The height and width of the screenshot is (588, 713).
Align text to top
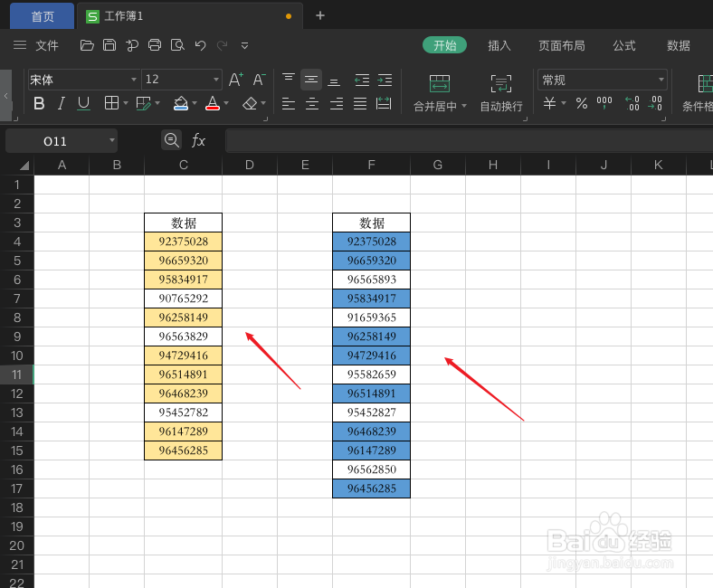click(x=289, y=78)
